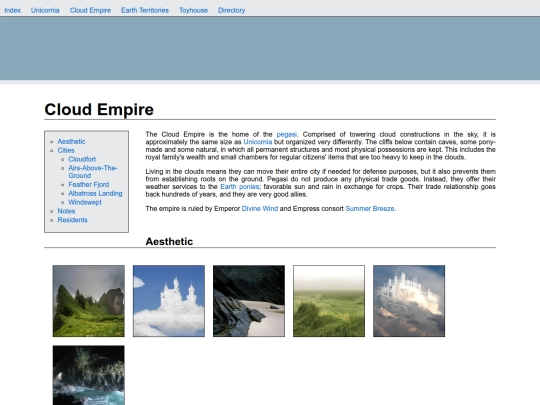Open the green mountain valley thumbnail
This screenshot has width=540, height=405.
tap(89, 301)
